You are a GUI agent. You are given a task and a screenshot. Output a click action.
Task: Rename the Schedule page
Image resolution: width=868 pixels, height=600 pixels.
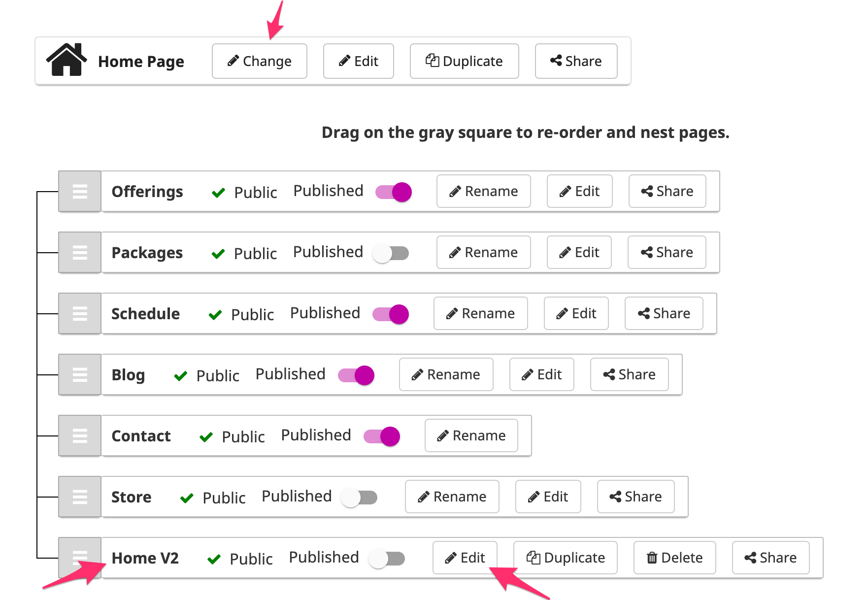click(x=481, y=313)
